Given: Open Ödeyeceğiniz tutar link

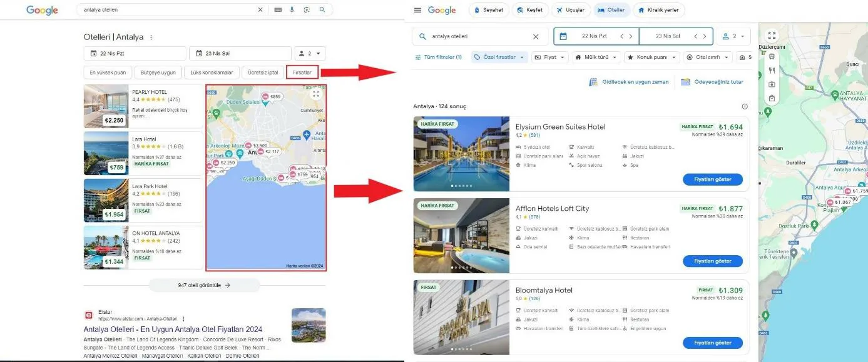Looking at the screenshot, I should coord(712,82).
